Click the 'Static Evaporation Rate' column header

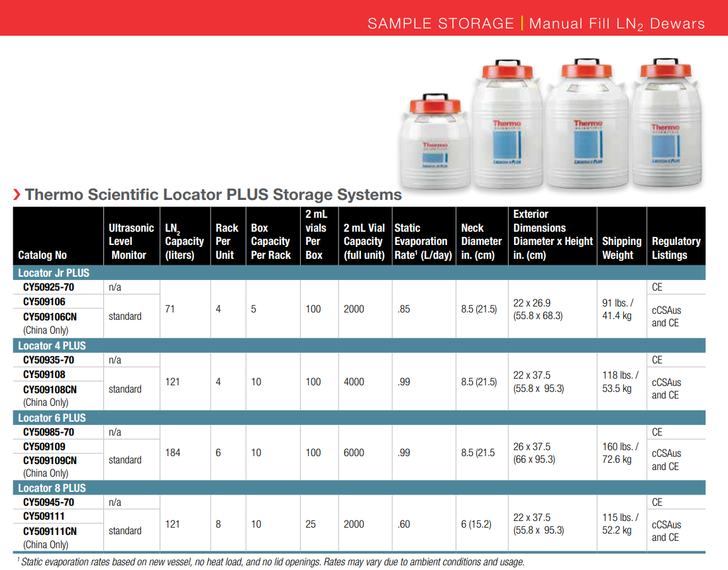[x=423, y=242]
